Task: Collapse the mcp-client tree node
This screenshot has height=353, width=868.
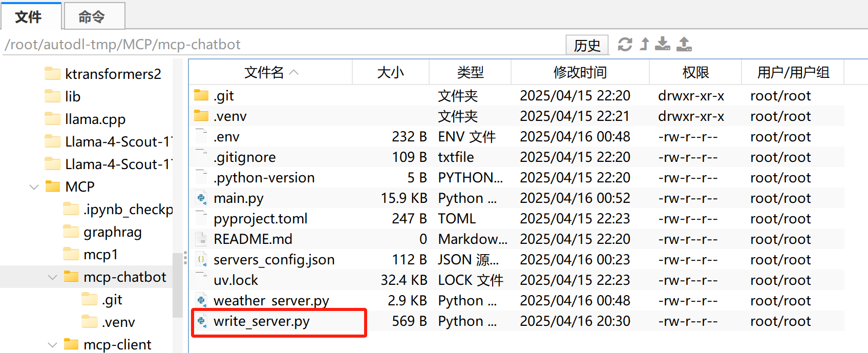Action: [52, 345]
